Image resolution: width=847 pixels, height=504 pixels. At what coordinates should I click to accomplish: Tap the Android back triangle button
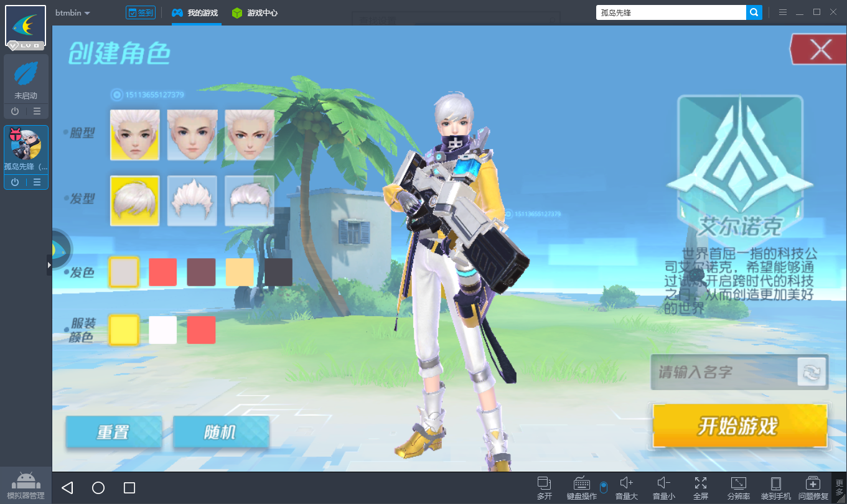coord(67,488)
